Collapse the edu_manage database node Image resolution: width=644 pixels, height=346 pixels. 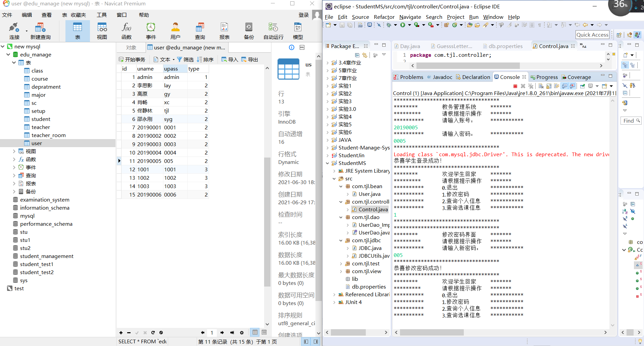click(8, 54)
